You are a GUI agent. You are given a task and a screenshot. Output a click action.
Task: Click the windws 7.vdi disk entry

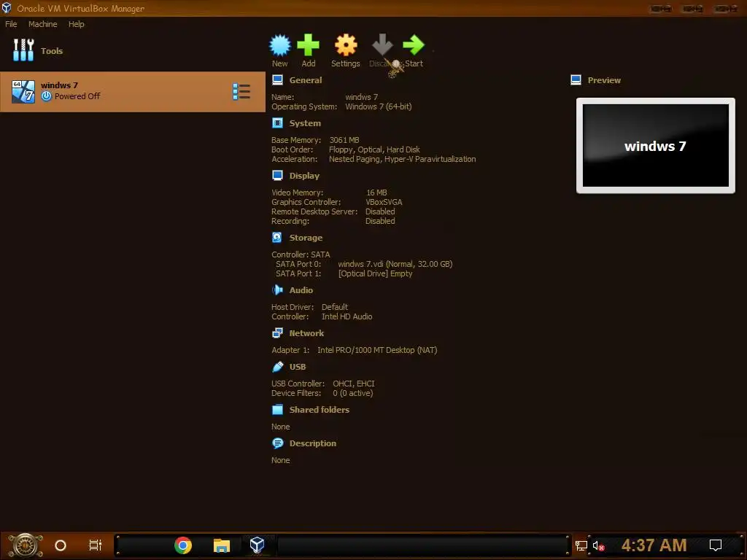point(395,264)
